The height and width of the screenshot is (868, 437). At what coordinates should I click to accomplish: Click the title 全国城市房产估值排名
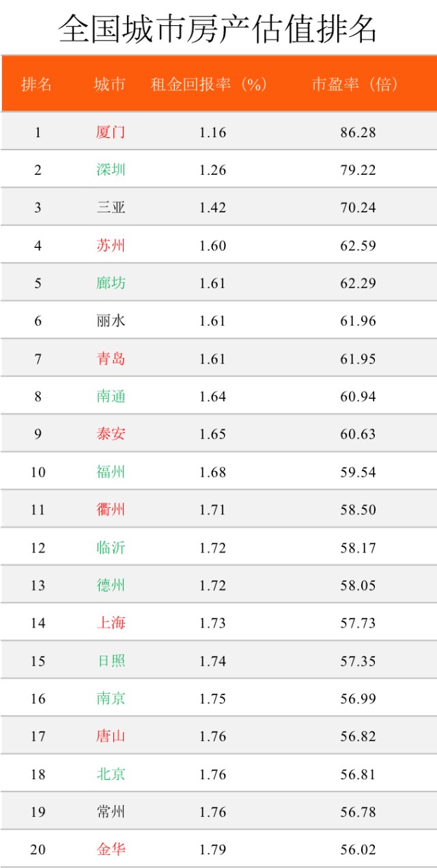pyautogui.click(x=218, y=28)
